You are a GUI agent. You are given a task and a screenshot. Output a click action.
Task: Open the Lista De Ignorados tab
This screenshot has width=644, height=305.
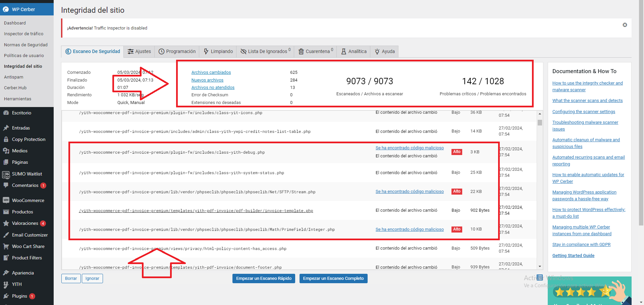[x=265, y=51]
